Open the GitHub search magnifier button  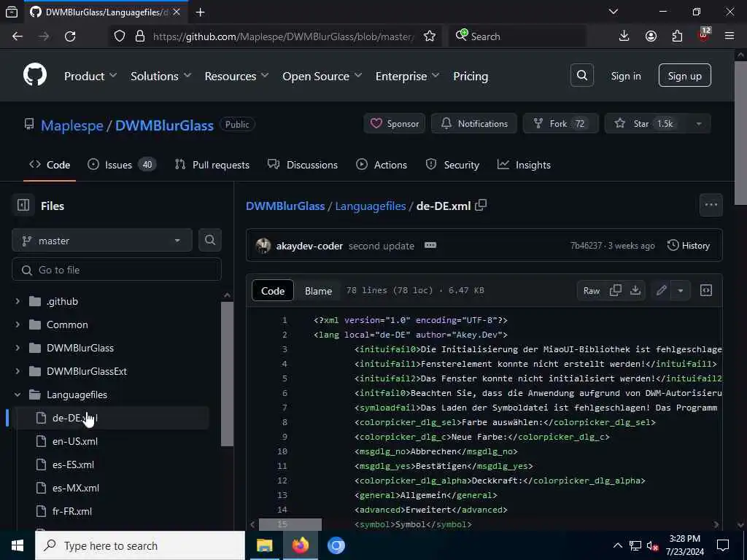[581, 75]
